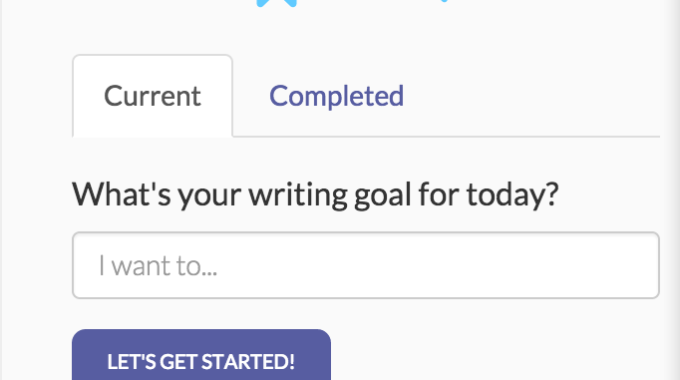Click the partial blue butterfly logo
This screenshot has height=380, width=680.
(x=277, y=3)
